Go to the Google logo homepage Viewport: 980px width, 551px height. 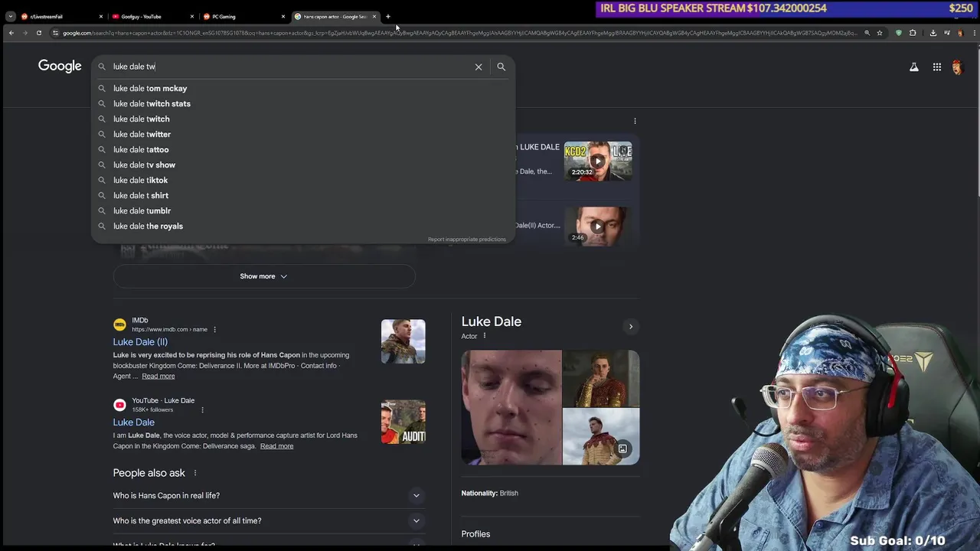tap(60, 67)
